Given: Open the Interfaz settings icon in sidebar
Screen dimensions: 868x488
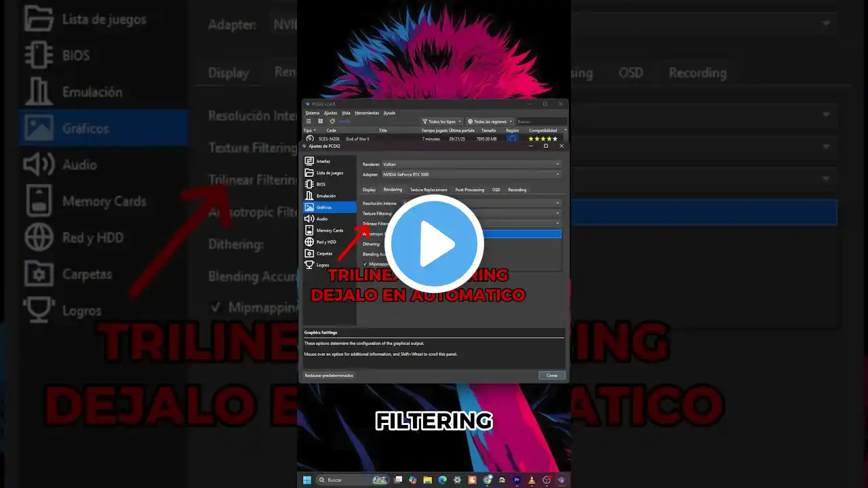Looking at the screenshot, I should tap(309, 161).
